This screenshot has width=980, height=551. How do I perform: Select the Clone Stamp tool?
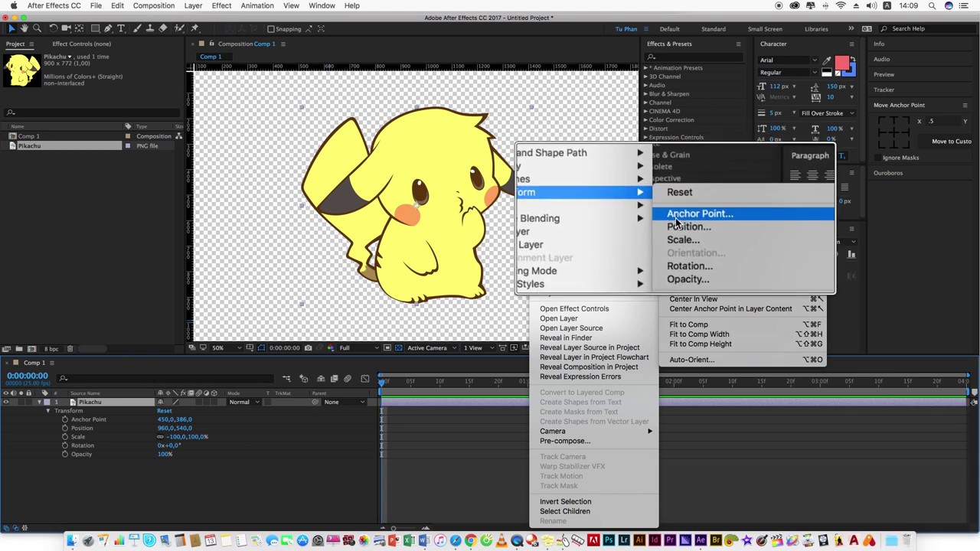coord(149,28)
